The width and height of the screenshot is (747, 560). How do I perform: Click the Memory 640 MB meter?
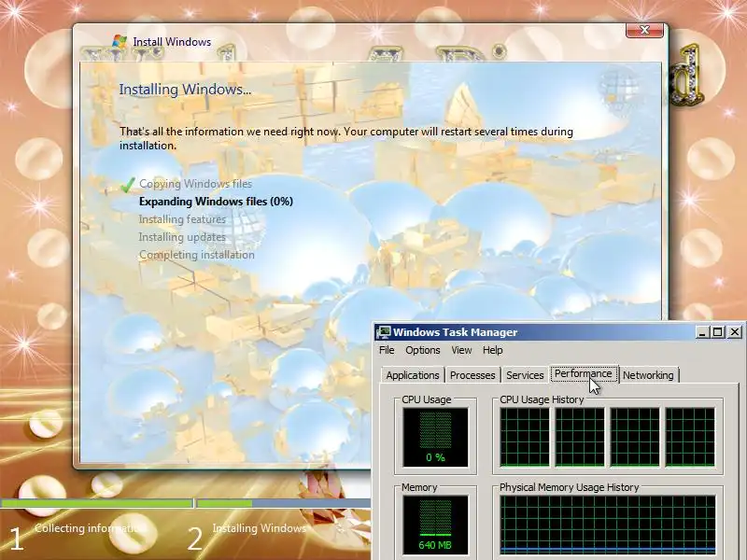coord(435,525)
